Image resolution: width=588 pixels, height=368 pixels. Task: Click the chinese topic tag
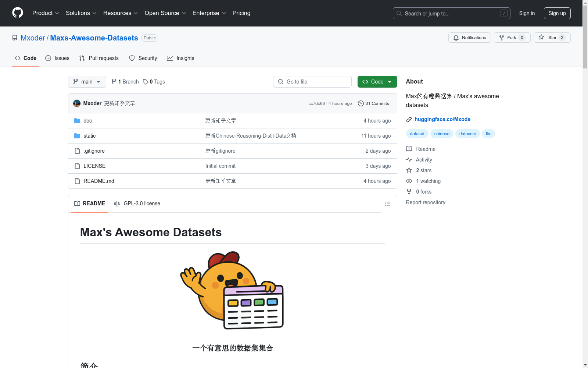pos(442,134)
